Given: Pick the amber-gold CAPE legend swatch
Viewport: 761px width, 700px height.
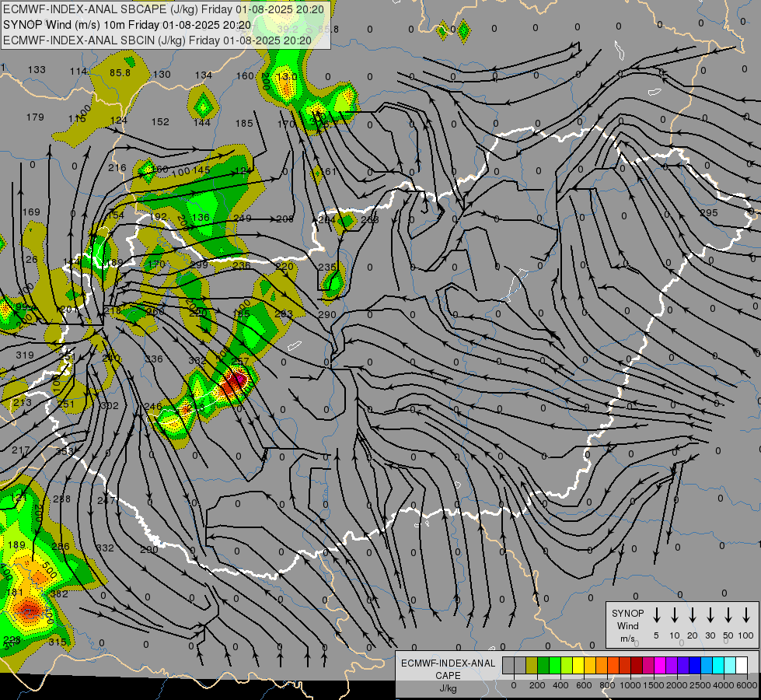Looking at the screenshot, I should (590, 665).
